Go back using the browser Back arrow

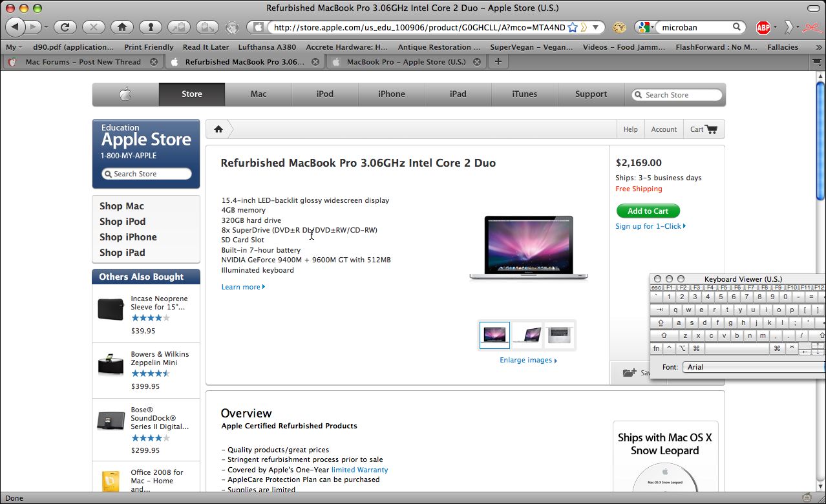(x=16, y=27)
